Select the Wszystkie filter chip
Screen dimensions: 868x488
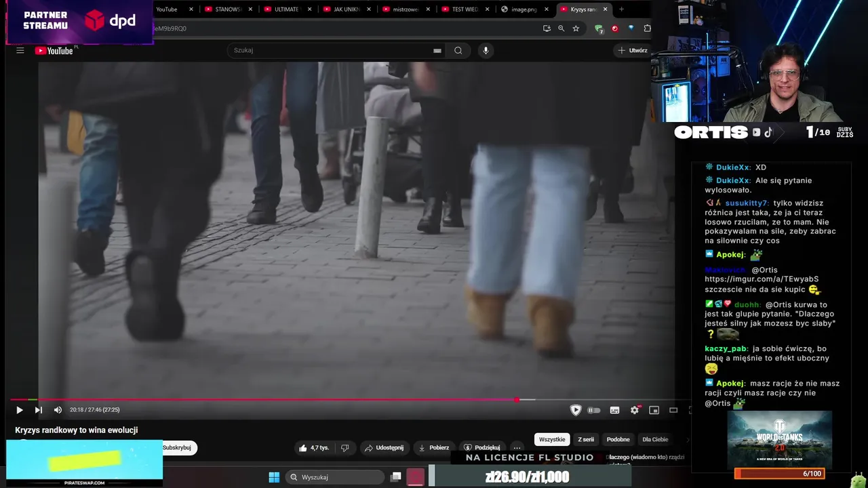coord(552,439)
